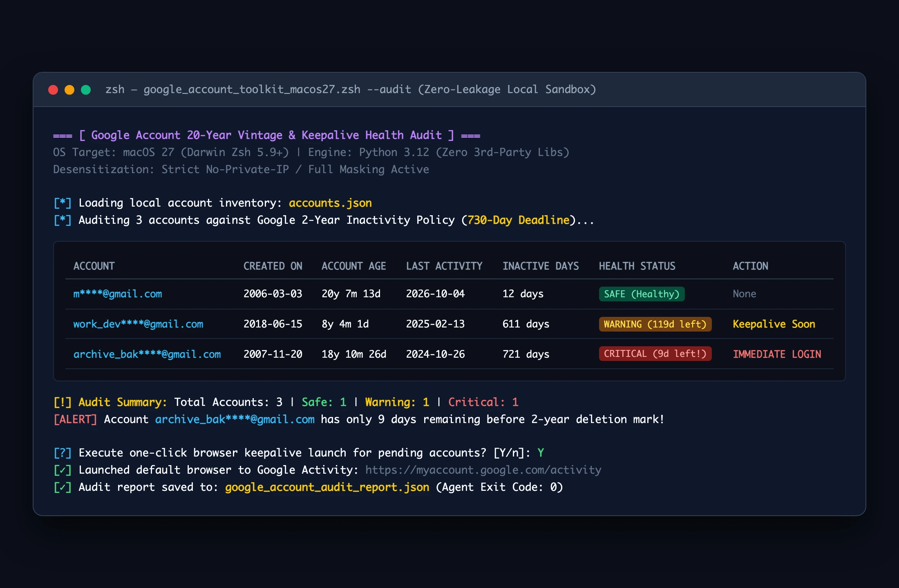Click last activity date 2024-10-26

coord(435,354)
